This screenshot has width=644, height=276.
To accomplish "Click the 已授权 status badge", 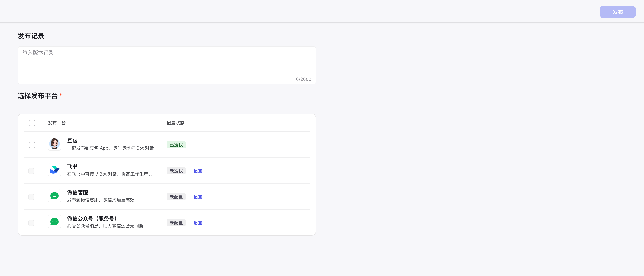I will click(x=176, y=145).
